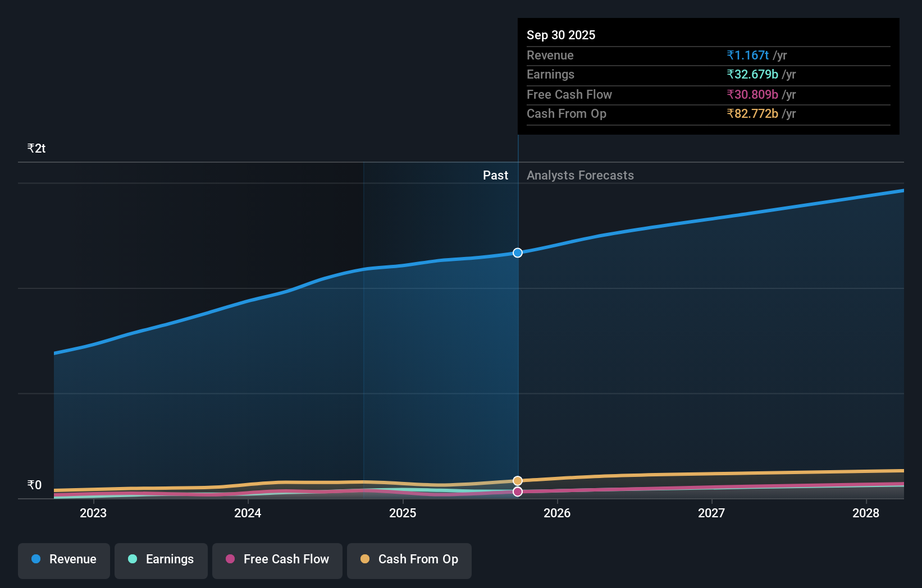922x588 pixels.
Task: Hide the Earnings series via its legend
Action: [x=161, y=559]
